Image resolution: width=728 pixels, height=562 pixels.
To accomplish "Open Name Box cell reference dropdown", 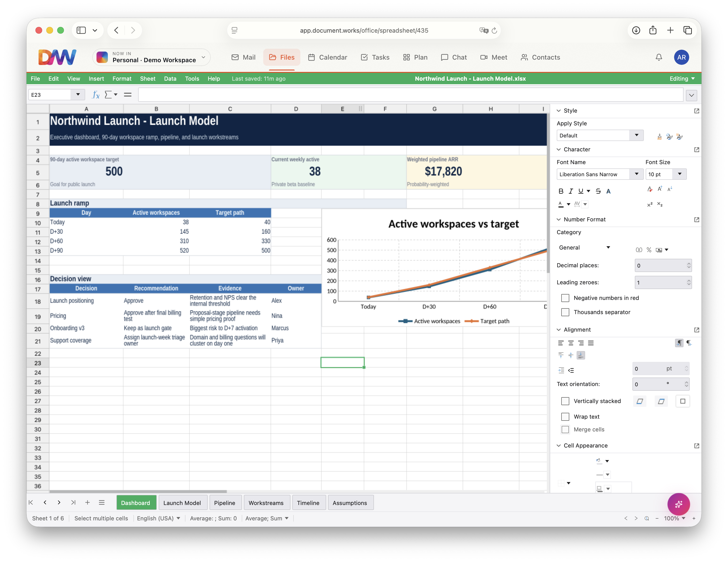I will [78, 95].
